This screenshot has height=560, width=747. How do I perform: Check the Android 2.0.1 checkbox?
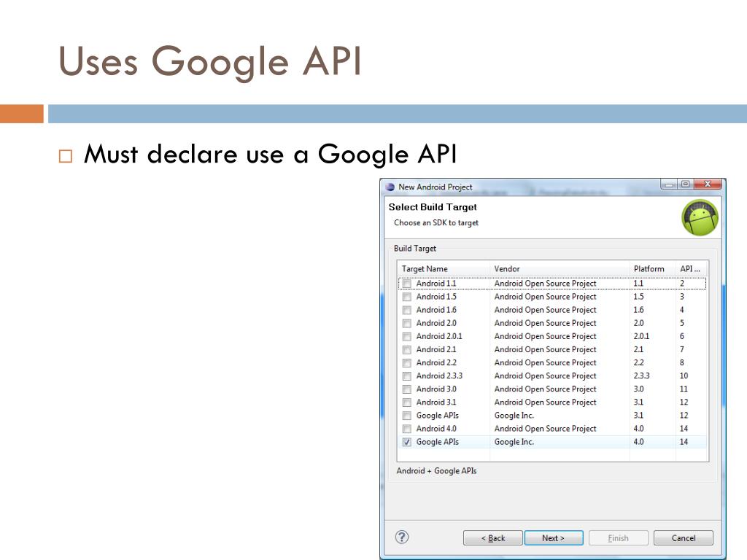(x=407, y=337)
